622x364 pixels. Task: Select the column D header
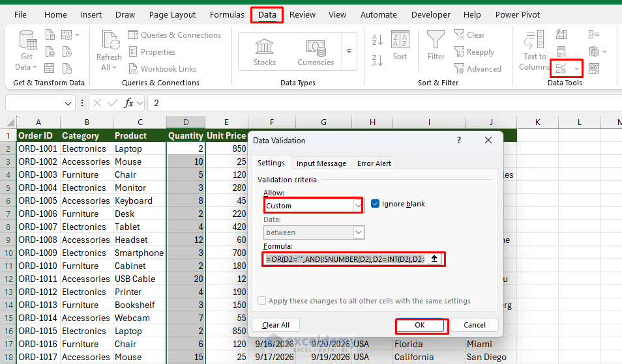pyautogui.click(x=186, y=122)
